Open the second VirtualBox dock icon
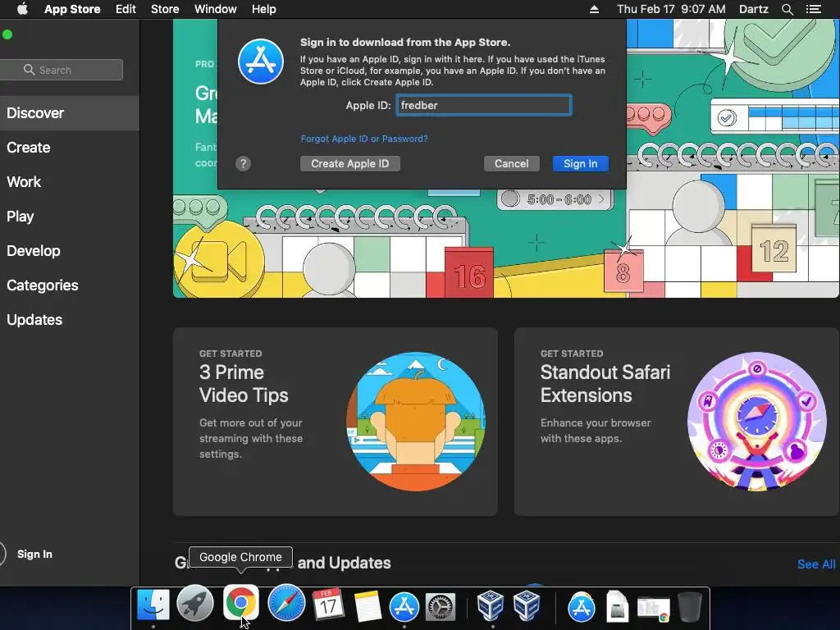The width and height of the screenshot is (840, 630). 527,605
